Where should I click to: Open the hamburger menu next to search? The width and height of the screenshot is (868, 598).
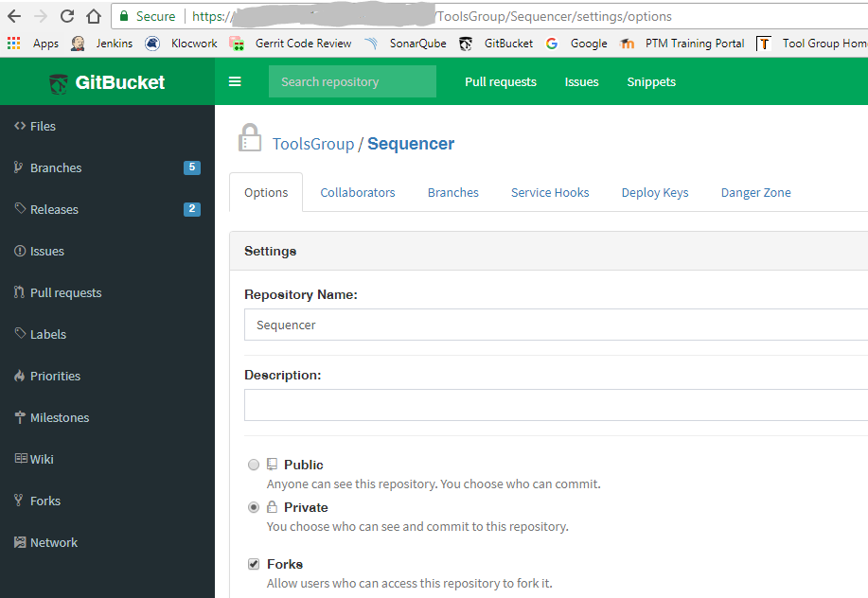[x=235, y=80]
